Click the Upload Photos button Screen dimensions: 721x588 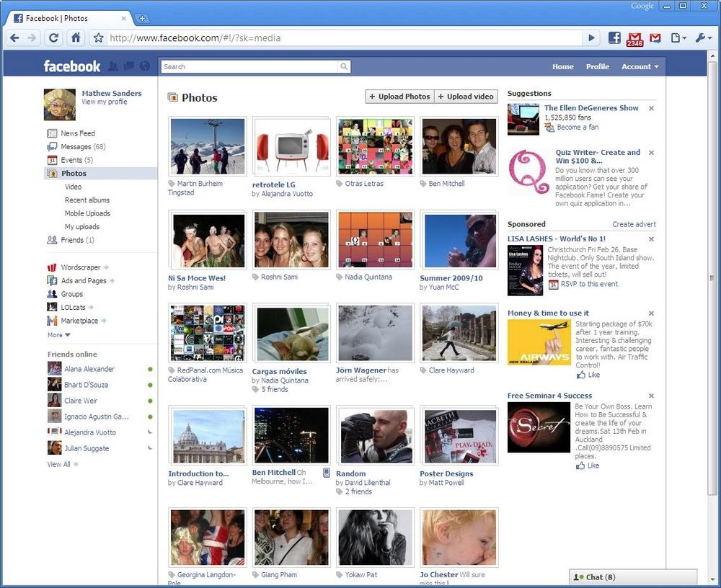pyautogui.click(x=399, y=97)
